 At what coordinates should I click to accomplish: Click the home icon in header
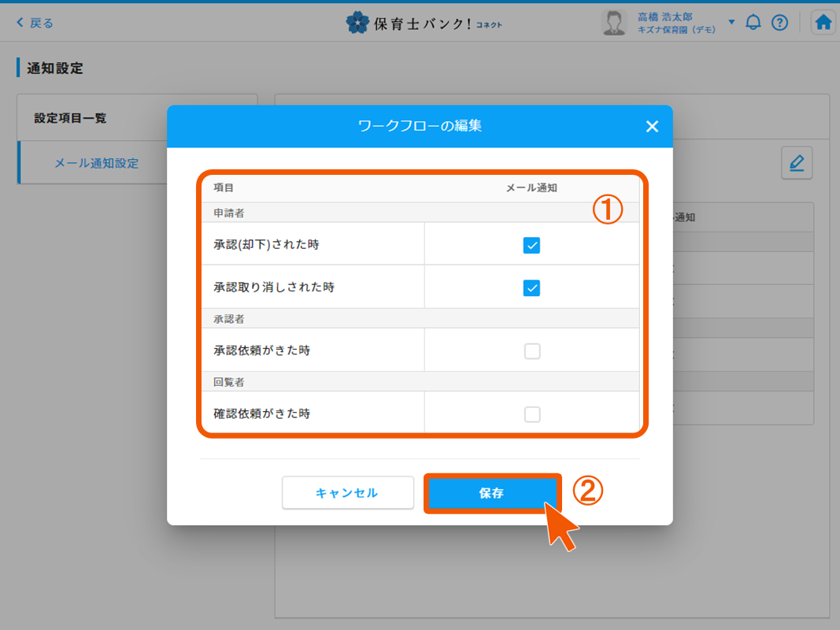click(823, 22)
